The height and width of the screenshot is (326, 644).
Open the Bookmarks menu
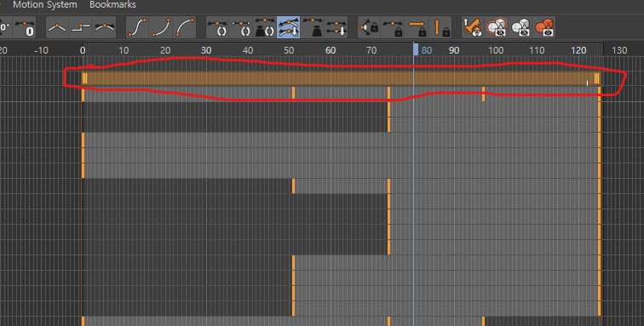click(112, 5)
